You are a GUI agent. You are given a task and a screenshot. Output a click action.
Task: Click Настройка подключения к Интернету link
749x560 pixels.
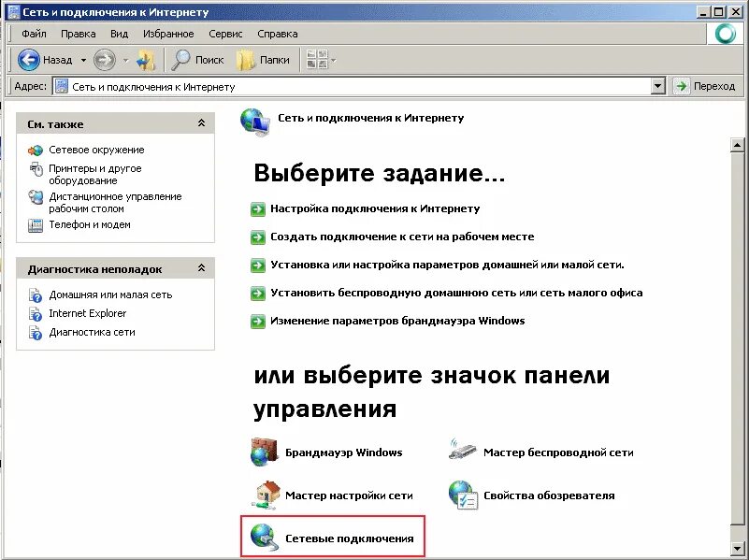click(x=375, y=208)
